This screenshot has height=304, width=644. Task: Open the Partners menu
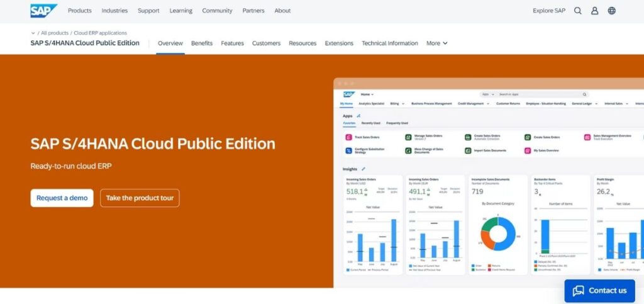tap(253, 11)
